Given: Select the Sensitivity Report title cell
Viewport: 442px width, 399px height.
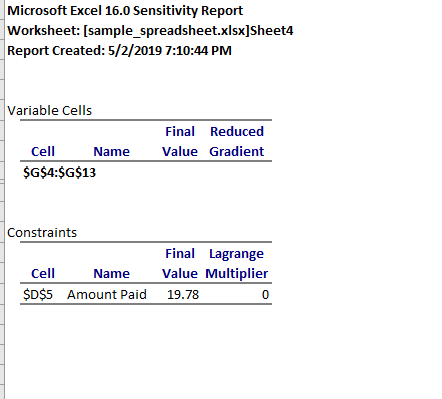Looking at the screenshot, I should pos(125,11).
